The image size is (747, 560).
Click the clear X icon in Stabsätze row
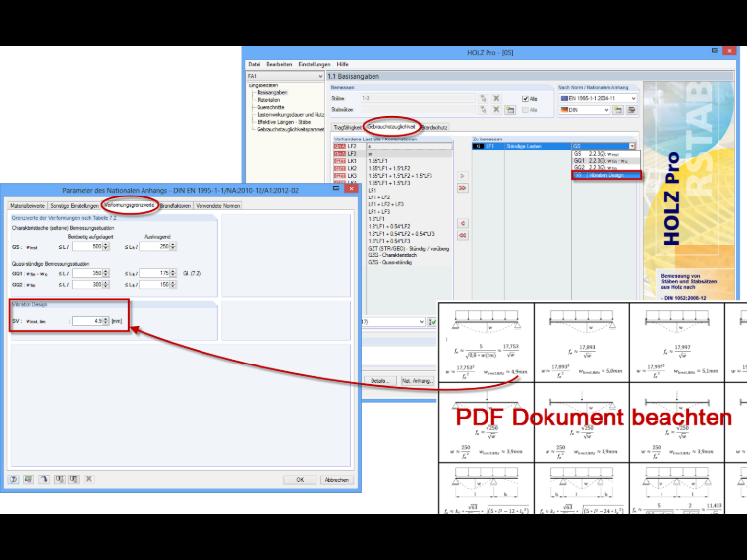click(496, 110)
